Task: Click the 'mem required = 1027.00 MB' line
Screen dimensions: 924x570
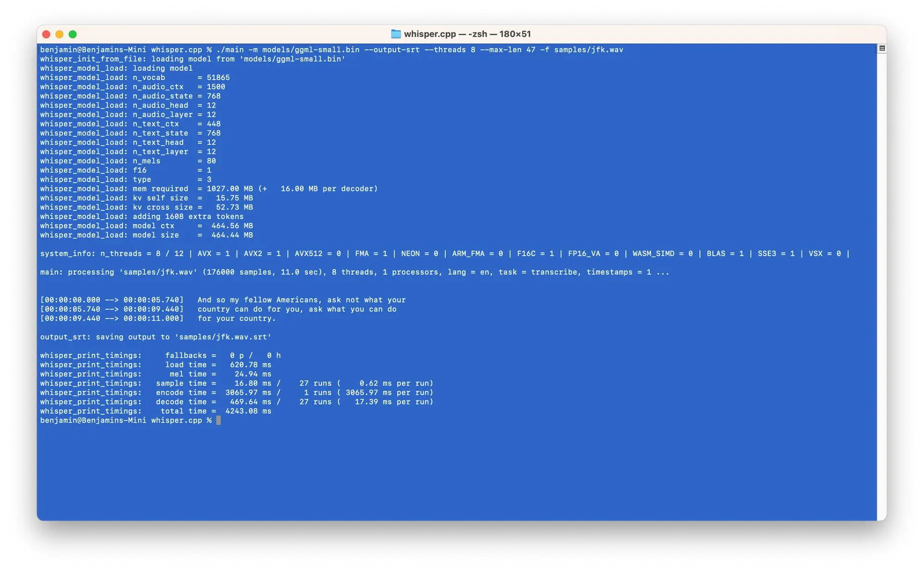Action: click(x=209, y=189)
